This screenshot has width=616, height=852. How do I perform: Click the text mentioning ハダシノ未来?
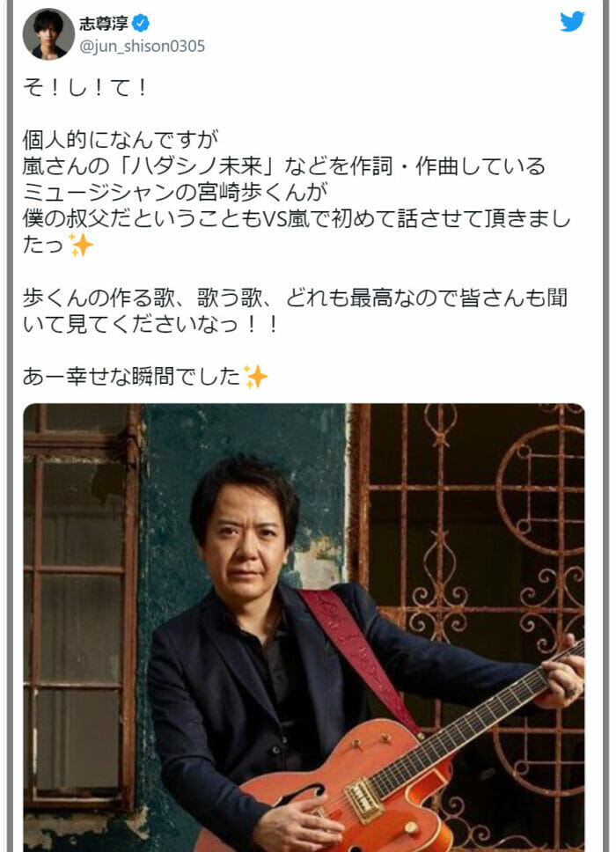[283, 166]
